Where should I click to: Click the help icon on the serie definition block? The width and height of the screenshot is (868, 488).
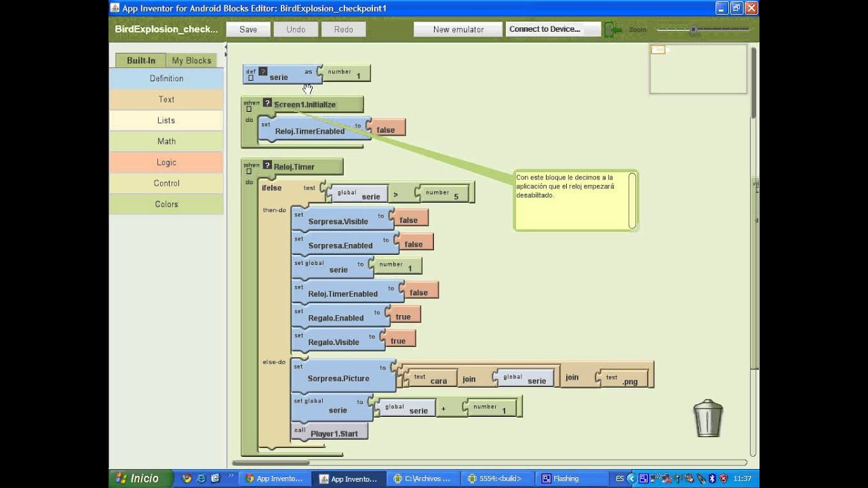262,71
